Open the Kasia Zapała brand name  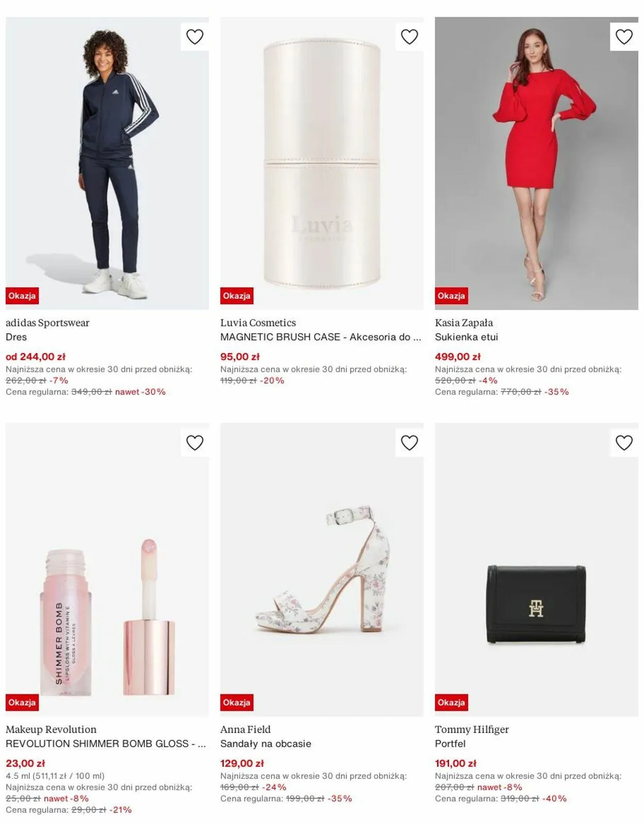464,323
